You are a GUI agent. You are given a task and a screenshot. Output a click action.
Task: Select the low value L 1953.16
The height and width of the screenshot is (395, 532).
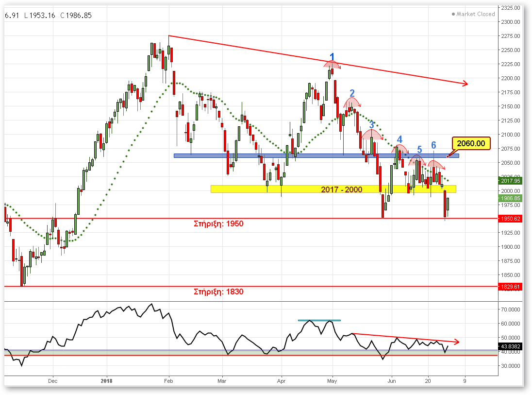40,15
